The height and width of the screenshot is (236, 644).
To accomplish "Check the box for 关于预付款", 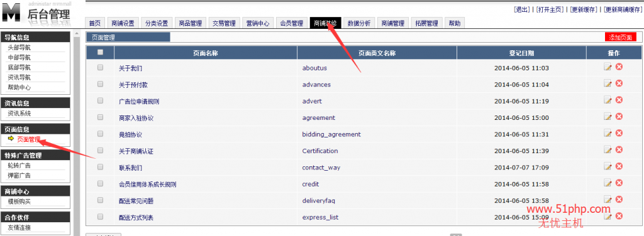I will pyautogui.click(x=100, y=83).
